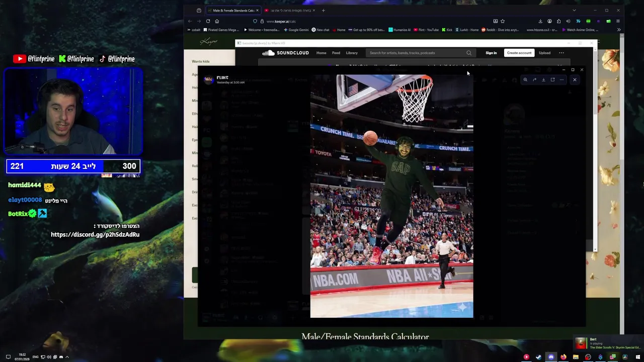644x362 pixels.
Task: Bookmark this page with star icon
Action: pos(503,21)
